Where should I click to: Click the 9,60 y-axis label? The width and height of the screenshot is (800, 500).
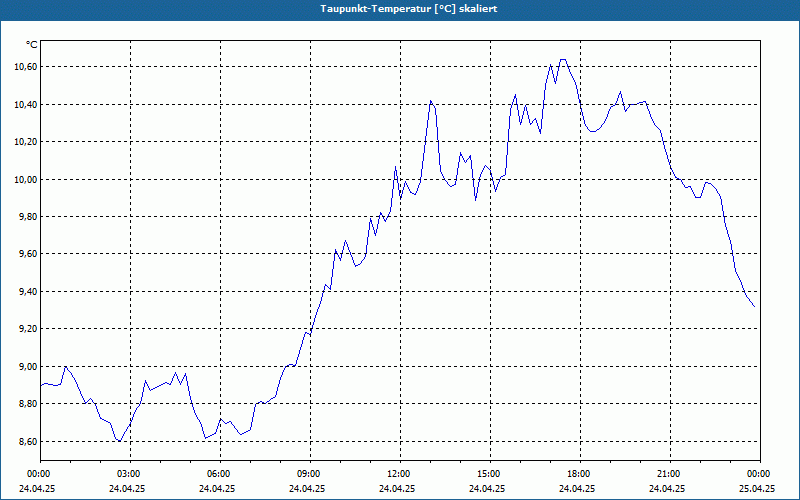28,254
